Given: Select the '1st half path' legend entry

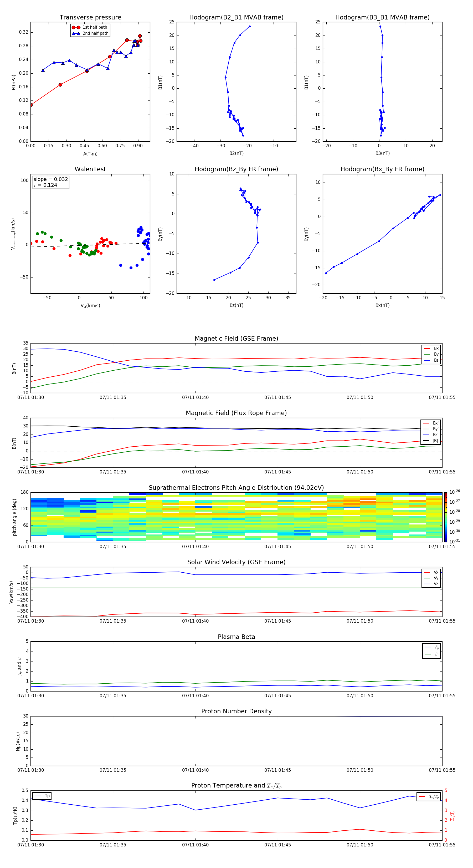Looking at the screenshot, I should point(90,27).
